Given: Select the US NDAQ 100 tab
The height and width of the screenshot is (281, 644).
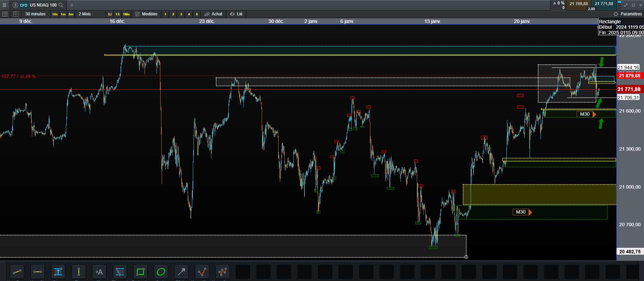Looking at the screenshot, I should coord(38,5).
